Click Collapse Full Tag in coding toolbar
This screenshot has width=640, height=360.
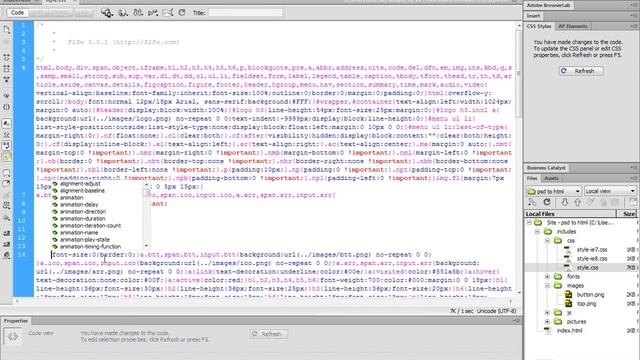click(7, 58)
